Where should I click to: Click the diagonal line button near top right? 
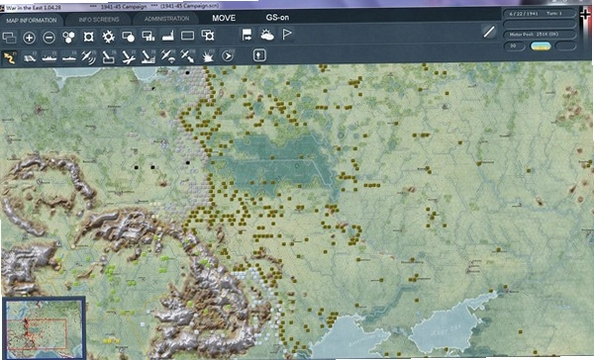[489, 31]
